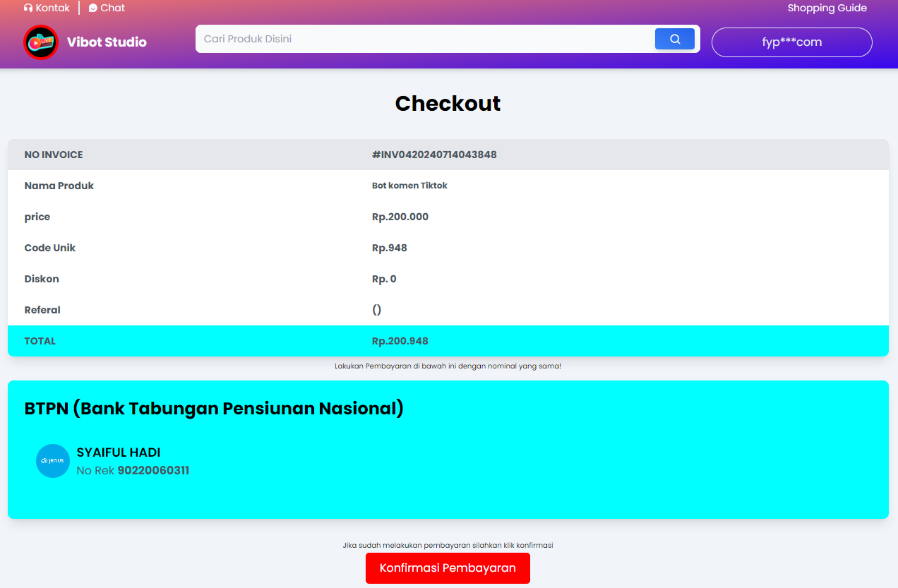Click the Jenius bank logo

53,461
